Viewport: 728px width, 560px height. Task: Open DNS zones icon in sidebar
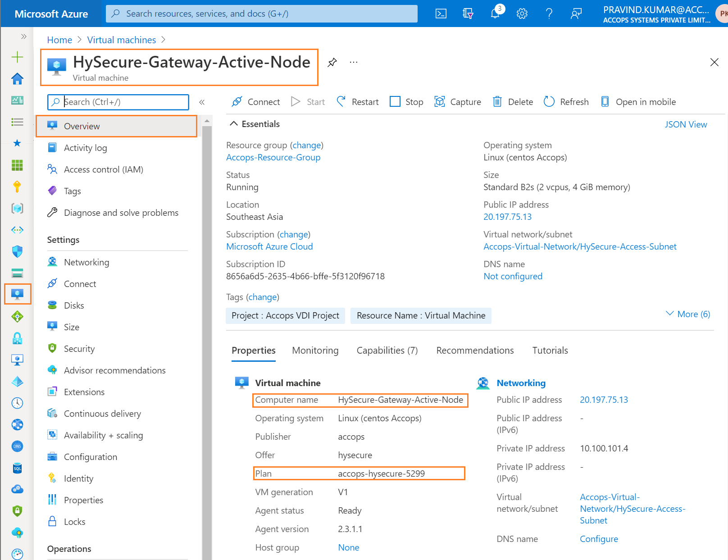click(x=17, y=446)
